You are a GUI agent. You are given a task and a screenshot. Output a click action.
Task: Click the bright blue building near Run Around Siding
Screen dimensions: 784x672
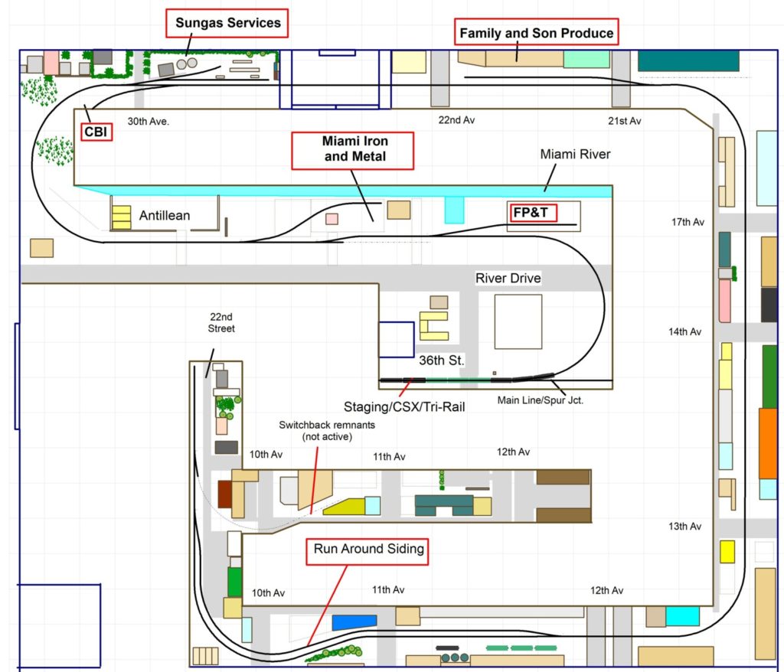(x=354, y=622)
